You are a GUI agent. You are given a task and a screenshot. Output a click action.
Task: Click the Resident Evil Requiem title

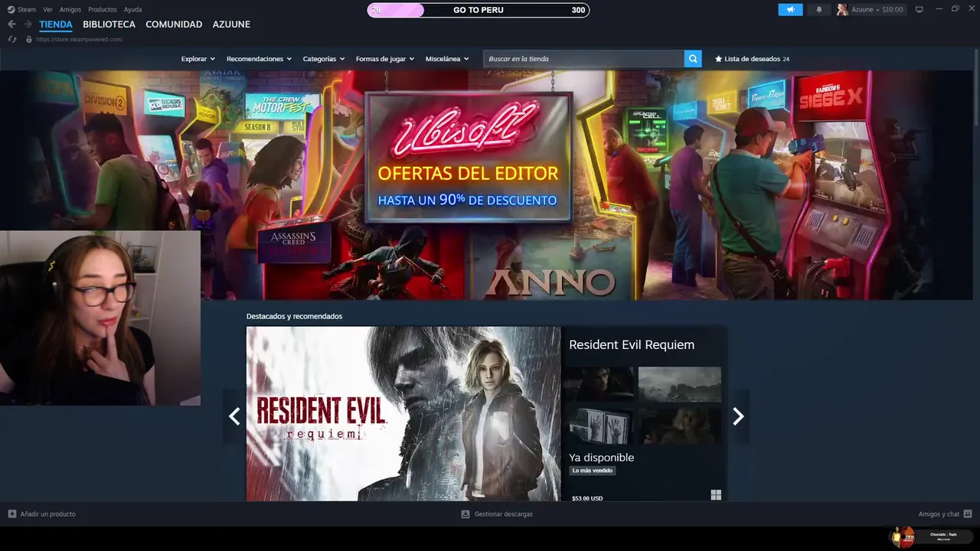[x=632, y=345]
